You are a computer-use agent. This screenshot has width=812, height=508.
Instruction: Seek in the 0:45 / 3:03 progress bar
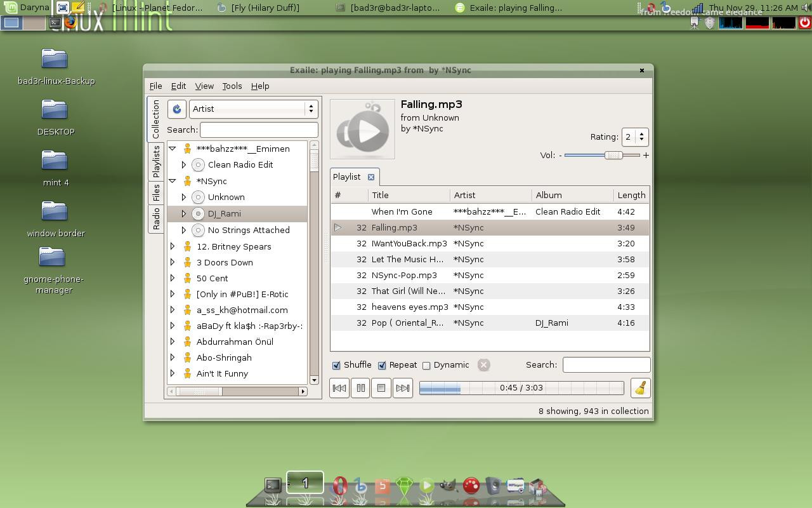521,388
